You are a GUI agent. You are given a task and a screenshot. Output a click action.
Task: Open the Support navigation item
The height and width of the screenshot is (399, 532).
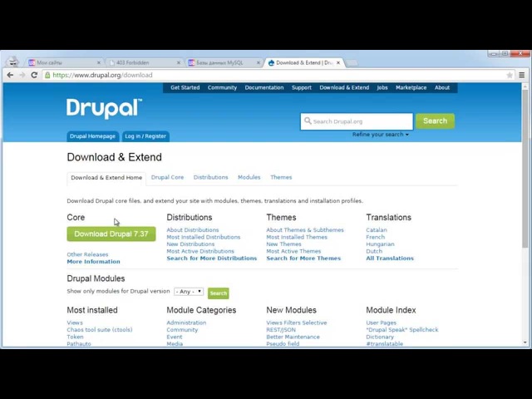301,87
